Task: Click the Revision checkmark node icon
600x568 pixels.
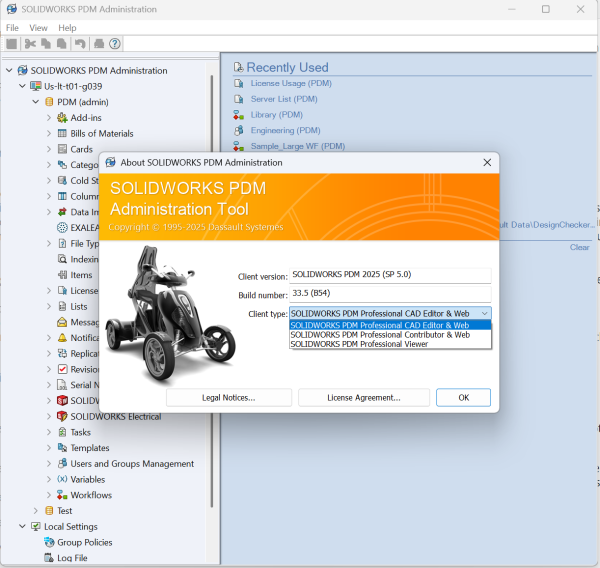Action: coord(62,369)
